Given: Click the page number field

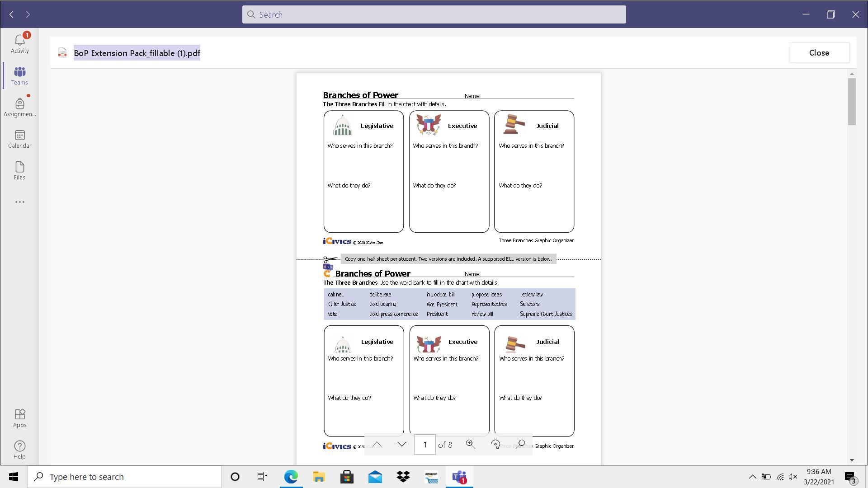Looking at the screenshot, I should 425,445.
